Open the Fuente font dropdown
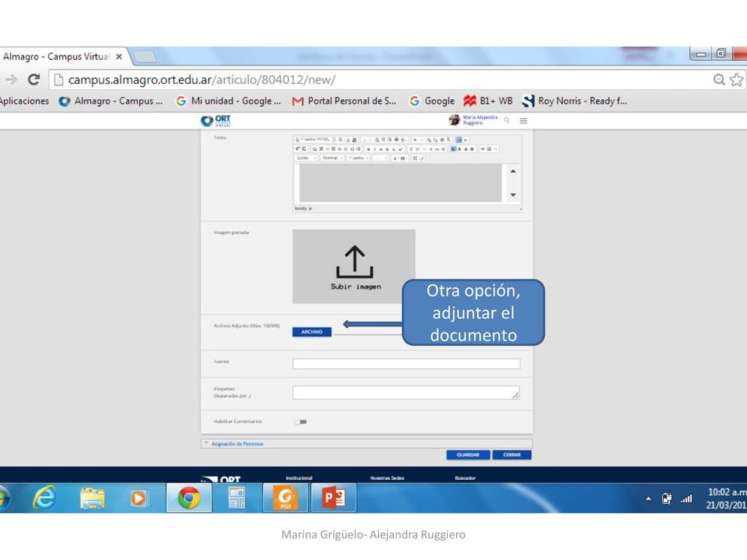The height and width of the screenshot is (560, 747). (x=358, y=157)
